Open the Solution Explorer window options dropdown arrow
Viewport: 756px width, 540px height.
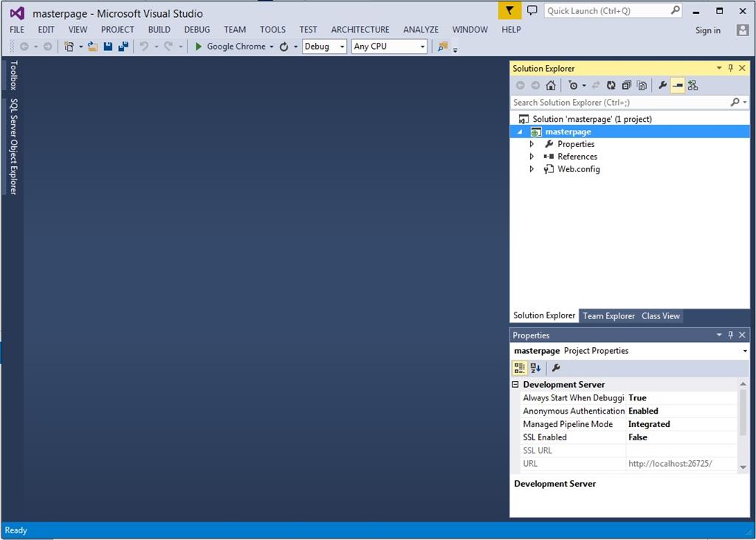(719, 68)
